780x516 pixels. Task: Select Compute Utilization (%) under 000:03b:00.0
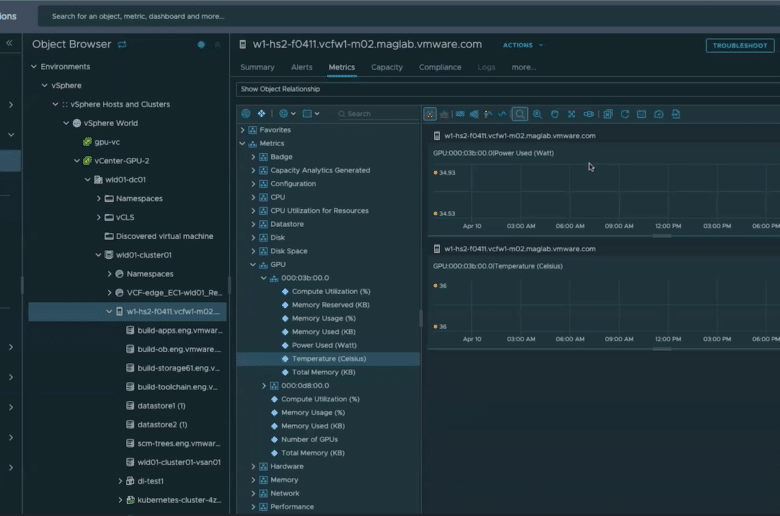click(x=331, y=292)
